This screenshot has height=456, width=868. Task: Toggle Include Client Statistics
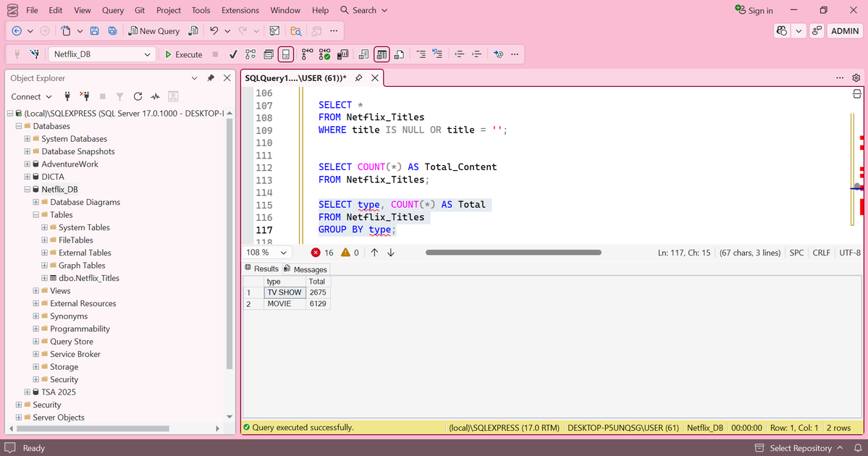pyautogui.click(x=343, y=54)
